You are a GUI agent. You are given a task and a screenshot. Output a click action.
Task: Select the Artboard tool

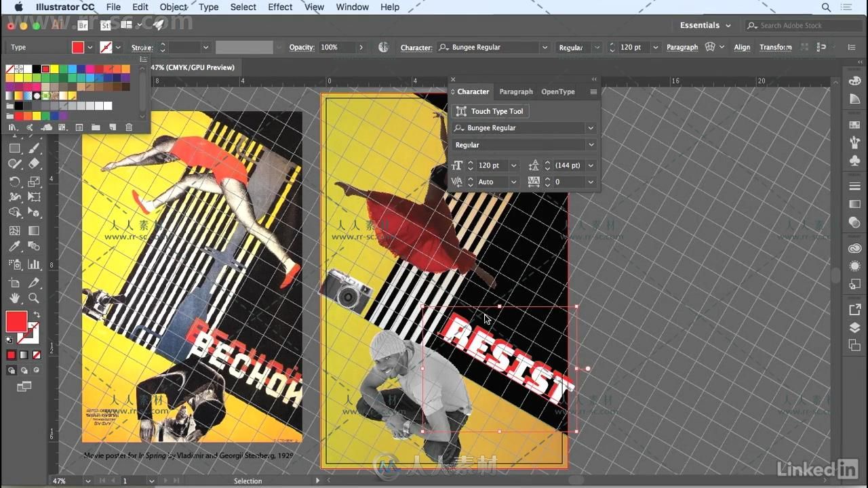pyautogui.click(x=14, y=282)
